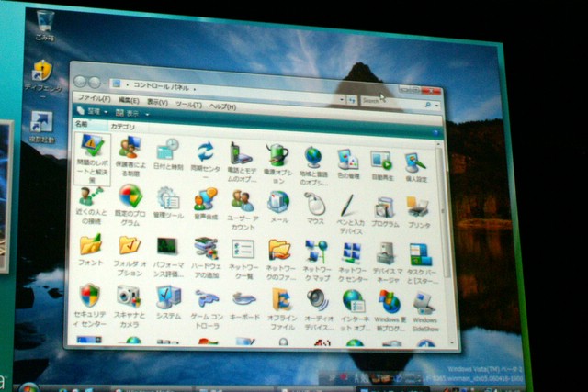Open スキャナとカメラ (Scanners and Cameras) icon
Screen dimensions: 588x392
(x=129, y=307)
